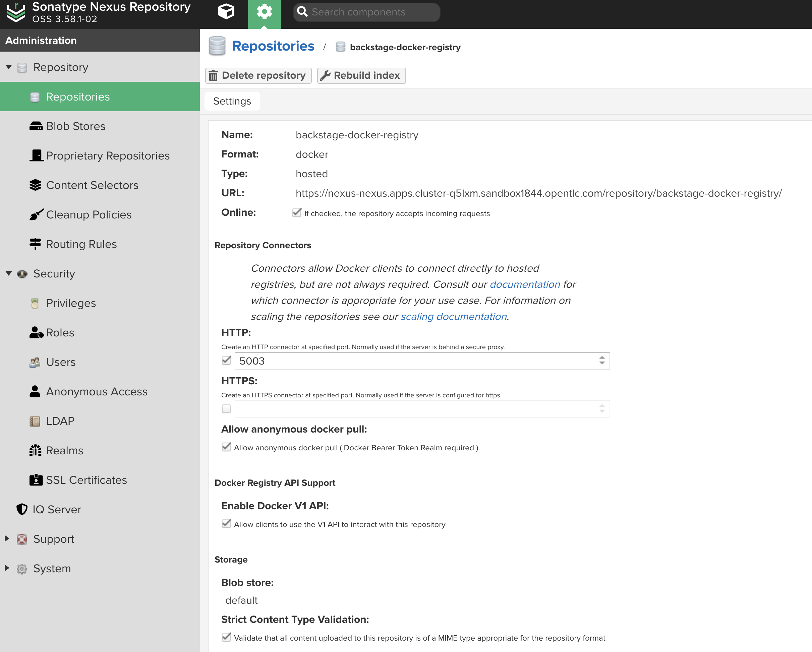
Task: Click the Administration gear icon
Action: point(265,12)
